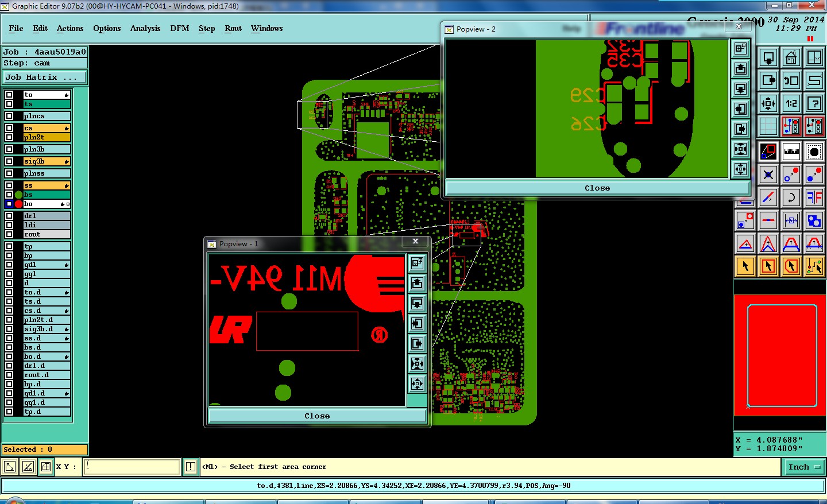Click the diagonal red-blue line tool icon
827x504 pixels.
click(x=768, y=197)
